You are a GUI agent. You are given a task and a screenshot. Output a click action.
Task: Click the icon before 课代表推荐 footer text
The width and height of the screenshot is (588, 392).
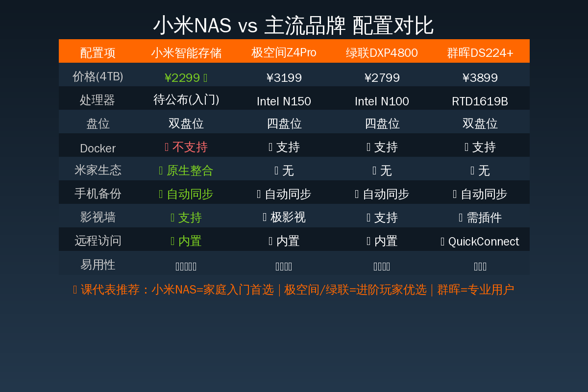pos(75,290)
